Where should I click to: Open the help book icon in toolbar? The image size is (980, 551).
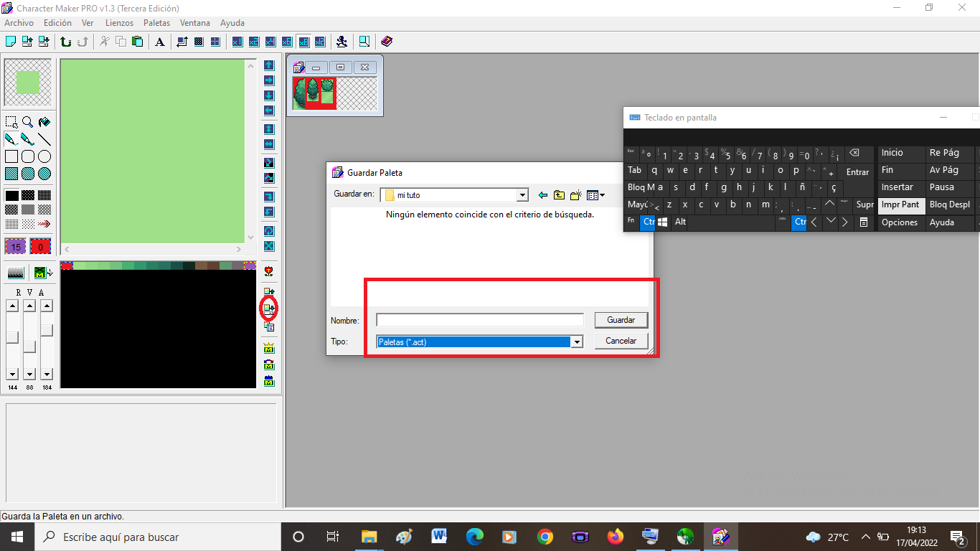point(387,42)
